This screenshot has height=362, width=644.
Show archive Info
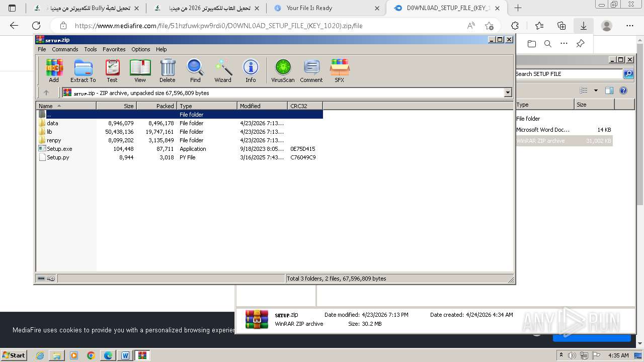[x=251, y=70]
